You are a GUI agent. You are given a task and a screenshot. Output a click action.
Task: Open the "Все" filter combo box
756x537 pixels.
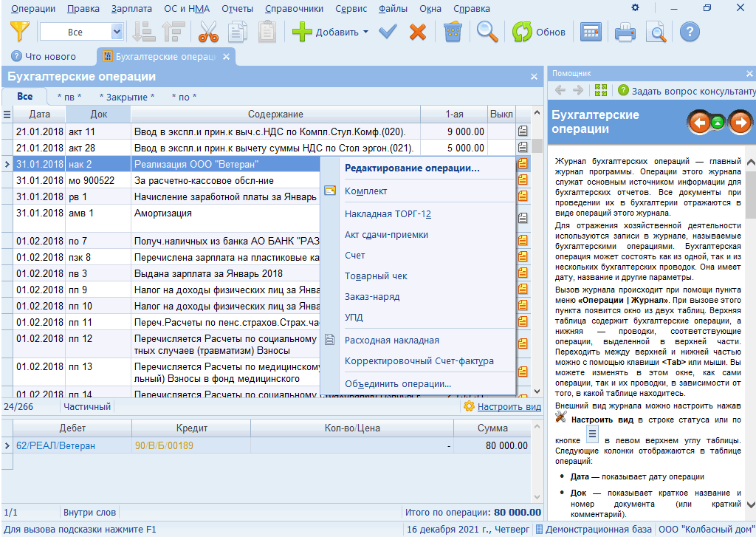117,32
